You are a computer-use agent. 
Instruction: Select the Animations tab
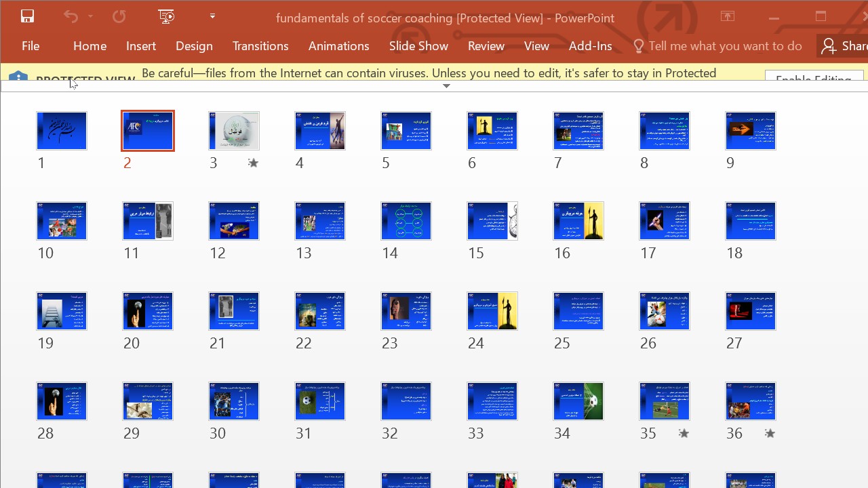(x=338, y=46)
